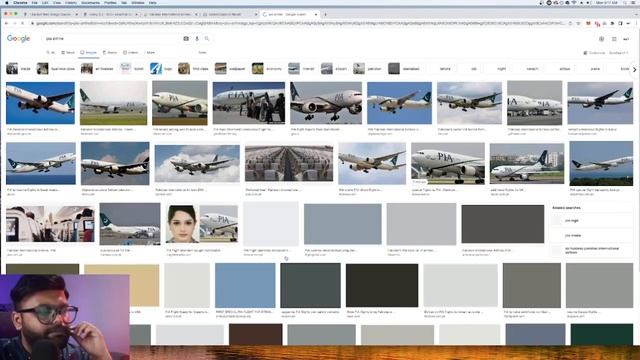This screenshot has height=360, width=640.
Task: Switch to the third browser tab
Action: click(170, 14)
